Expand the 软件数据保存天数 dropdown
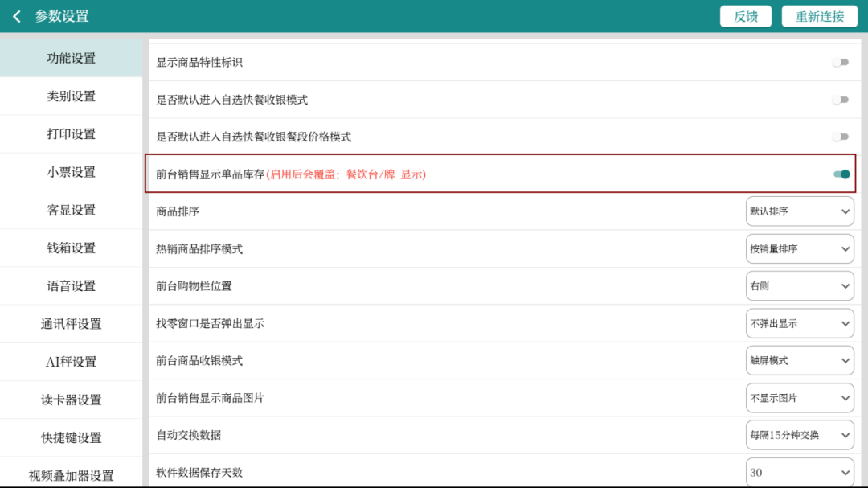Viewport: 868px width, 488px height. pyautogui.click(x=799, y=472)
